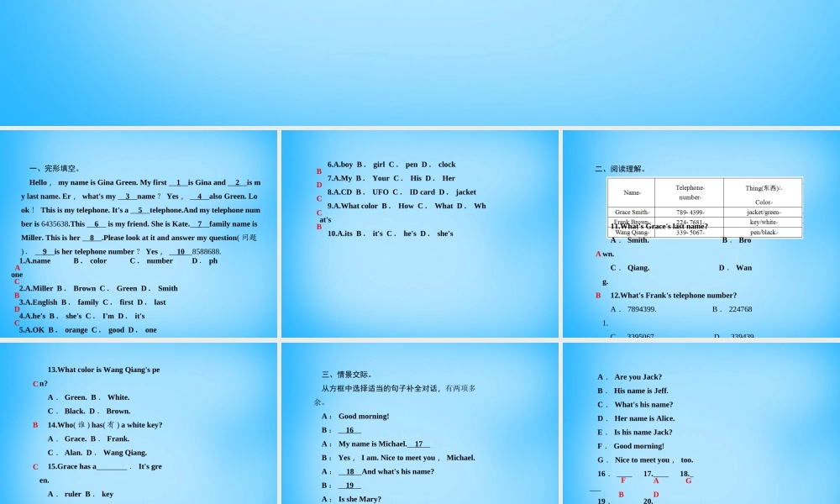
Task: Click the red answer B next to question 12
Action: 597,296
